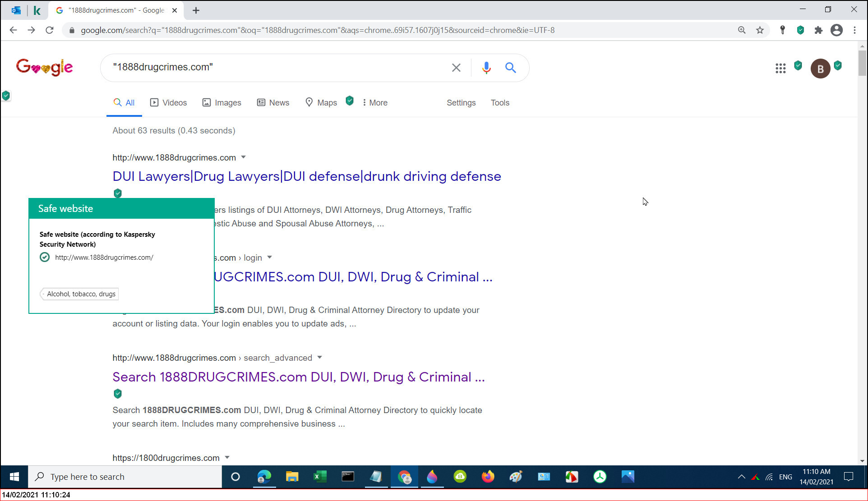
Task: Open Excel from the taskbar
Action: pyautogui.click(x=320, y=477)
